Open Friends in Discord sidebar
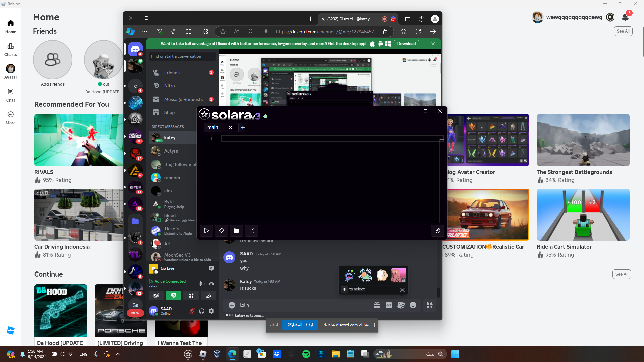The width and height of the screenshot is (644, 362). tap(182, 73)
